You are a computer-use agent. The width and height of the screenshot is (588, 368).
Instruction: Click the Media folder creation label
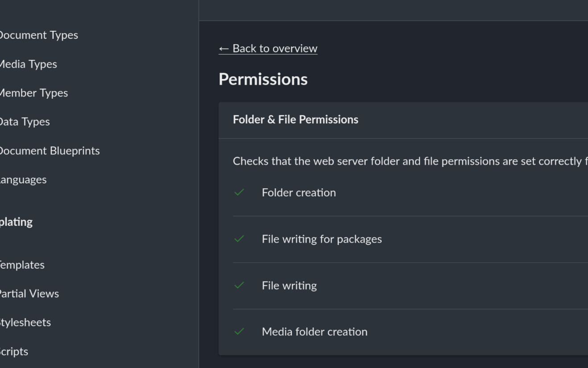(x=315, y=331)
